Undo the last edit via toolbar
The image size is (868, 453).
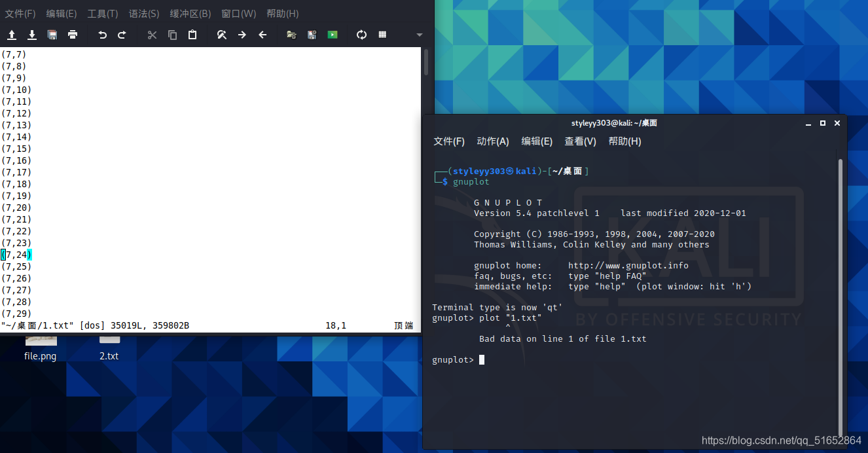click(x=102, y=35)
